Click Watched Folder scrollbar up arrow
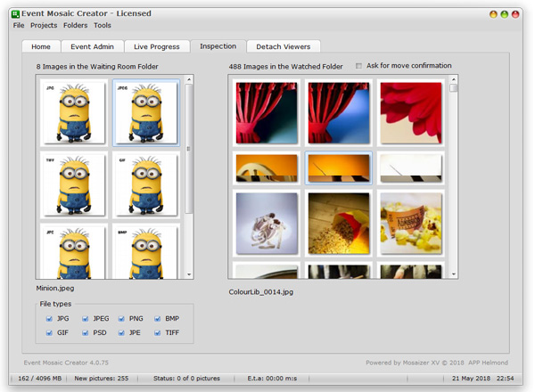Image resolution: width=535 pixels, height=392 pixels. (x=454, y=79)
